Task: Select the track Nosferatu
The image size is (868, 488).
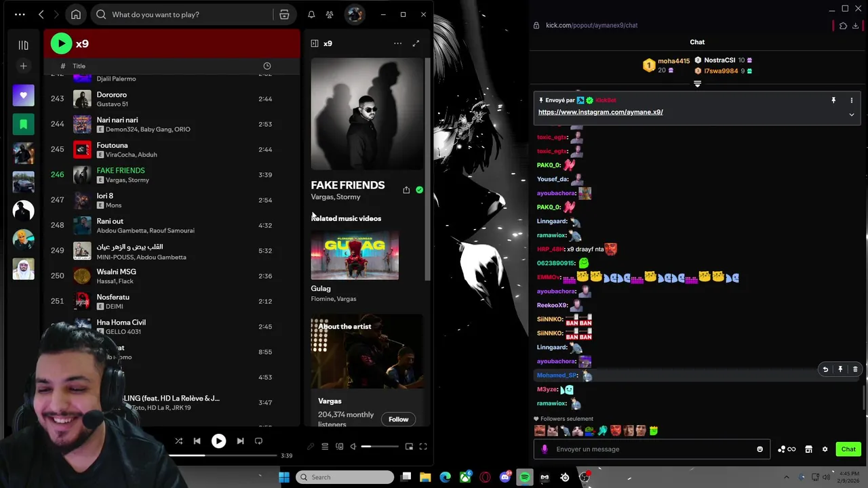Action: click(173, 301)
